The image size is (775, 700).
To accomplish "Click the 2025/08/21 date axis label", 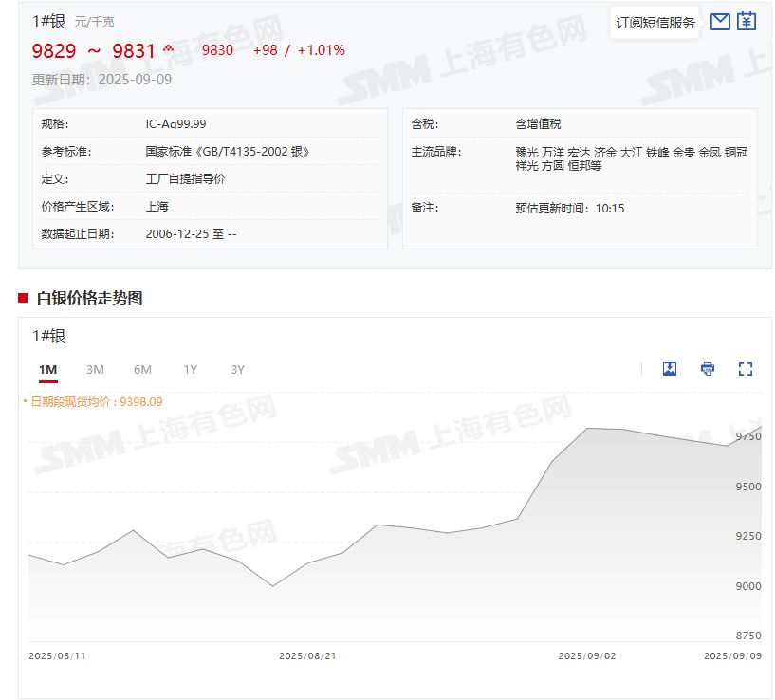I will pyautogui.click(x=307, y=655).
